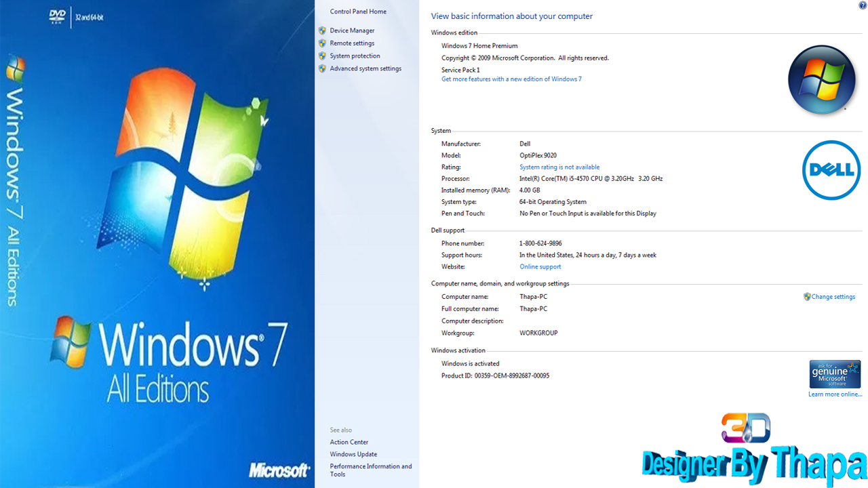The width and height of the screenshot is (868, 488).
Task: Click the Full computer name value Thapa-PC
Action: click(x=533, y=309)
